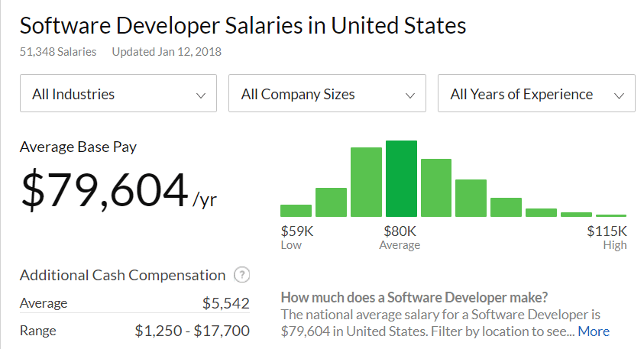Open the All Years of Experience dropdown
This screenshot has width=644, height=349.
[x=536, y=94]
